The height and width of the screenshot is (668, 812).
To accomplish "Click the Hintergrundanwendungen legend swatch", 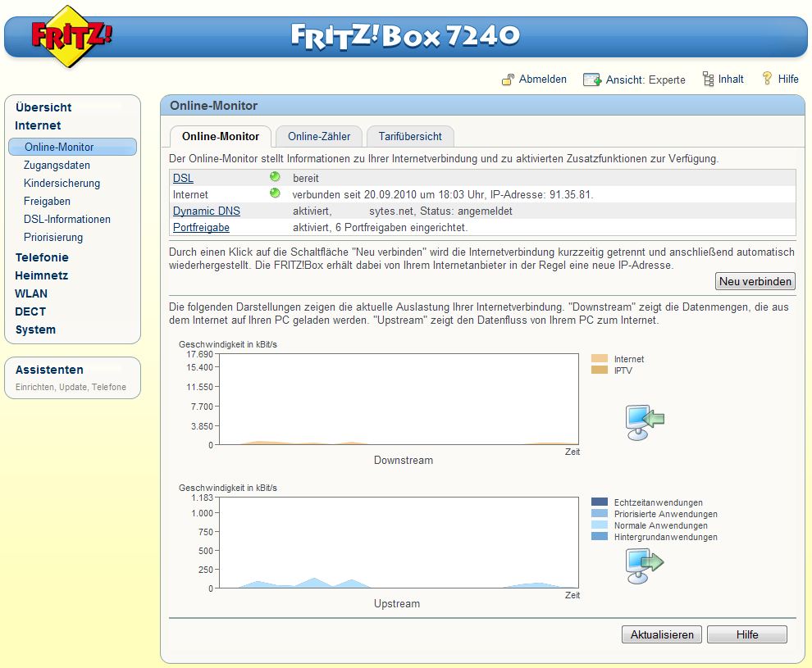I will coord(600,537).
